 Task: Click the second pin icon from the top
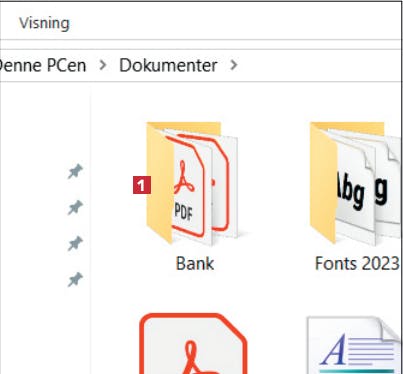coord(75,207)
